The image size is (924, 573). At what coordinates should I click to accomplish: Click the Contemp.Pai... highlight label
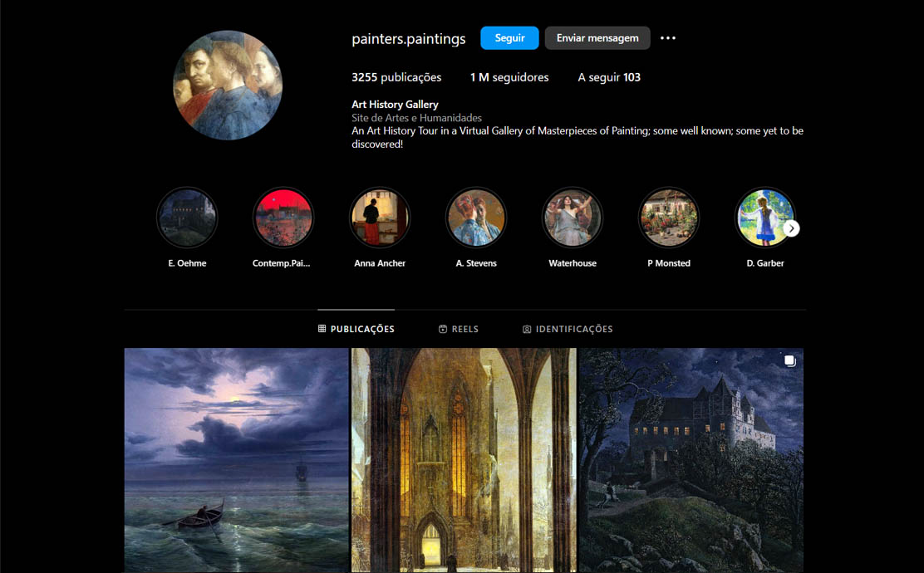click(x=281, y=263)
